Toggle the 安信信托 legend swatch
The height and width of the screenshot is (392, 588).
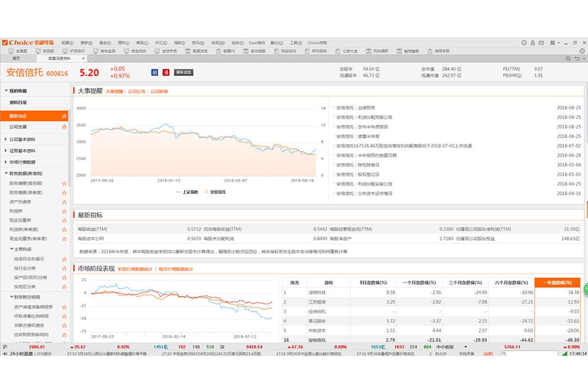click(206, 192)
